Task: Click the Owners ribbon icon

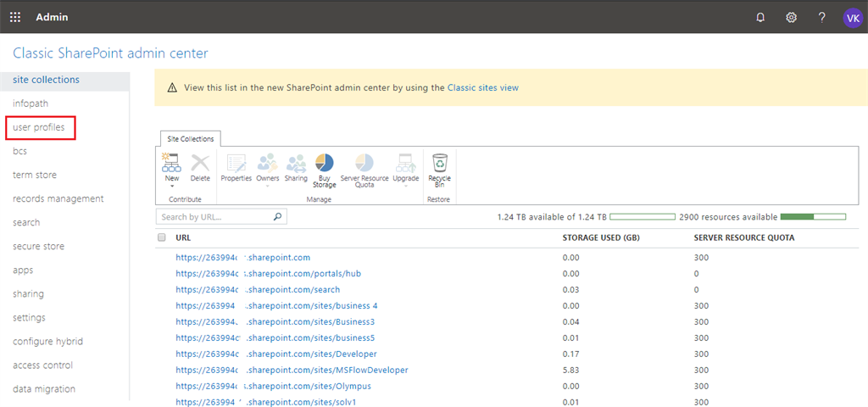Action: pyautogui.click(x=267, y=163)
